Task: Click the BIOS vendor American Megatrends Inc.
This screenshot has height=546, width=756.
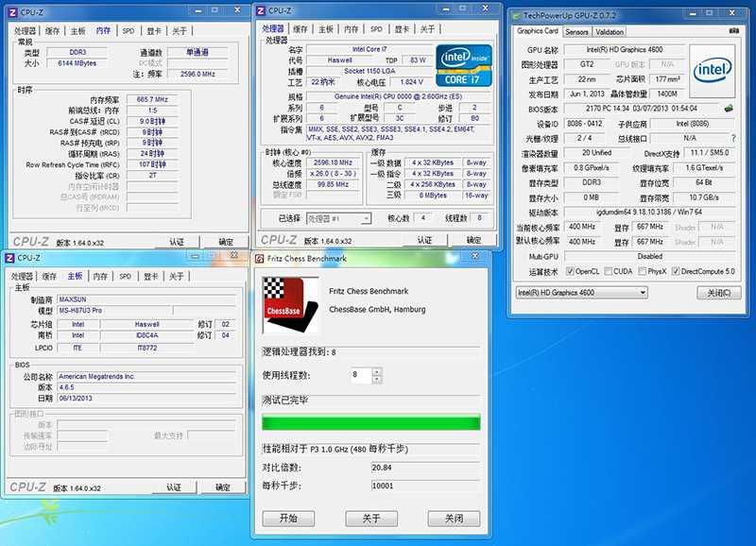Action: tap(146, 376)
